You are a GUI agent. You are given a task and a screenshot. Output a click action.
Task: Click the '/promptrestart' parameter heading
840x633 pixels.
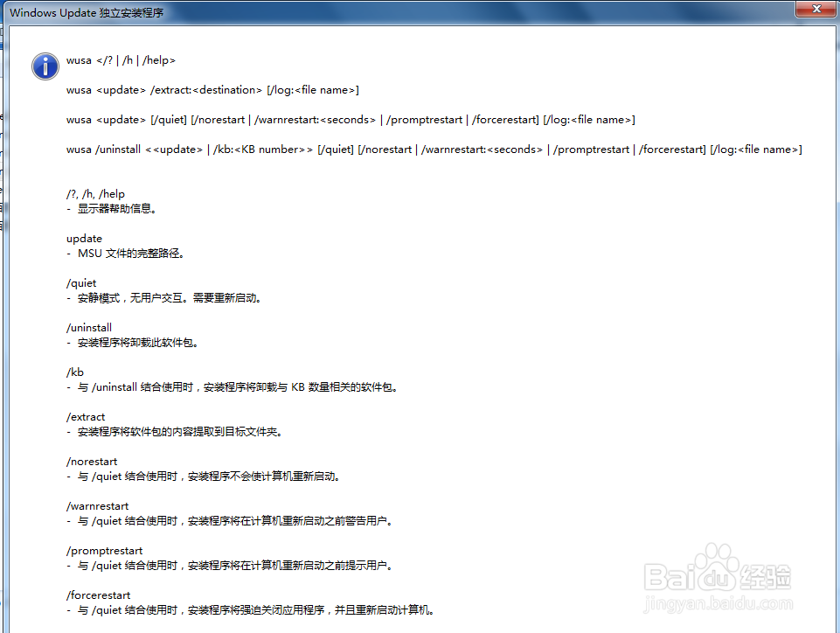pyautogui.click(x=105, y=551)
